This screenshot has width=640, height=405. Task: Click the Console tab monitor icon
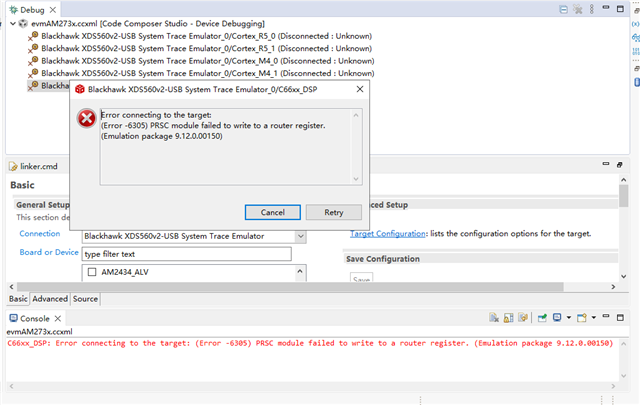(x=13, y=318)
